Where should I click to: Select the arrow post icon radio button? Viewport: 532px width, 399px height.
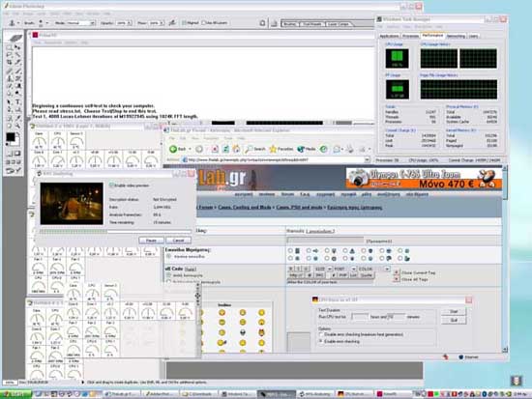[309, 251]
